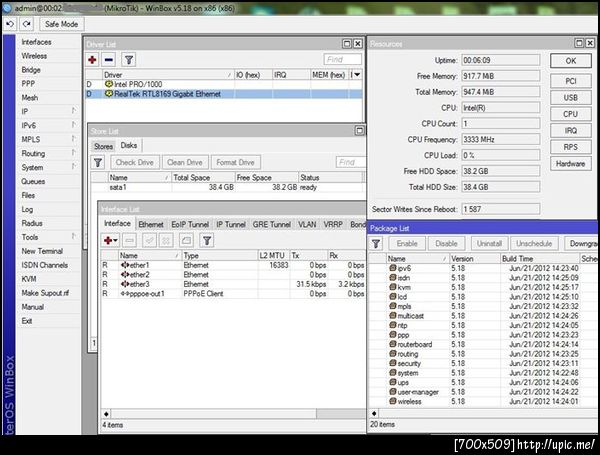
Task: Click the USB button in Resources
Action: tap(571, 98)
